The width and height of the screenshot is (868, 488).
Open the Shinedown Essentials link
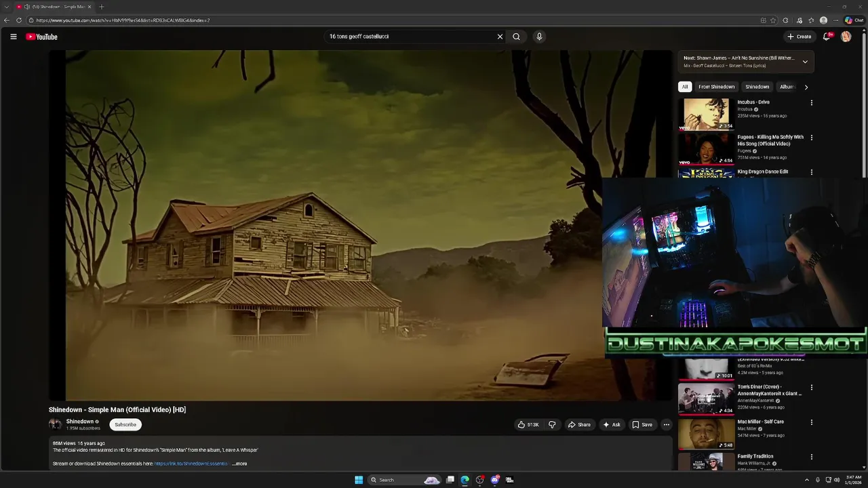(191, 464)
